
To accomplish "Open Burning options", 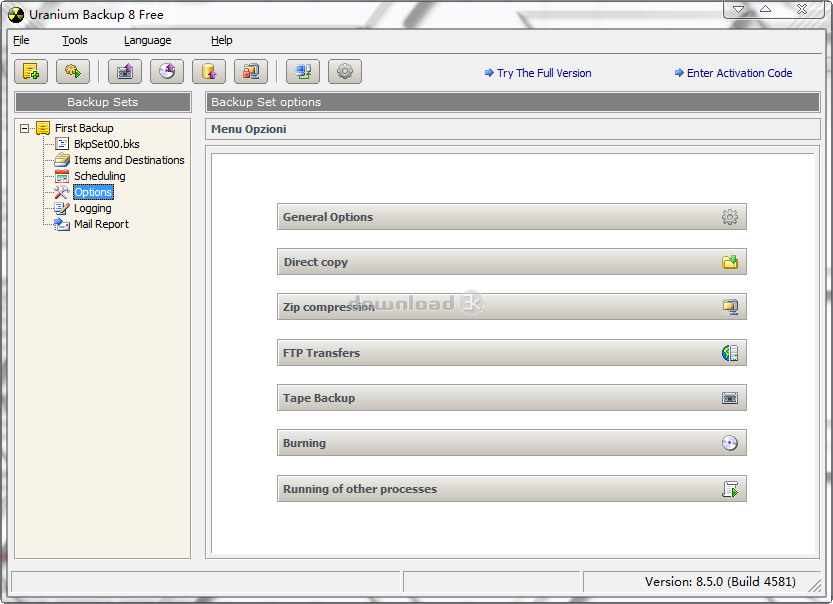I will pyautogui.click(x=512, y=443).
